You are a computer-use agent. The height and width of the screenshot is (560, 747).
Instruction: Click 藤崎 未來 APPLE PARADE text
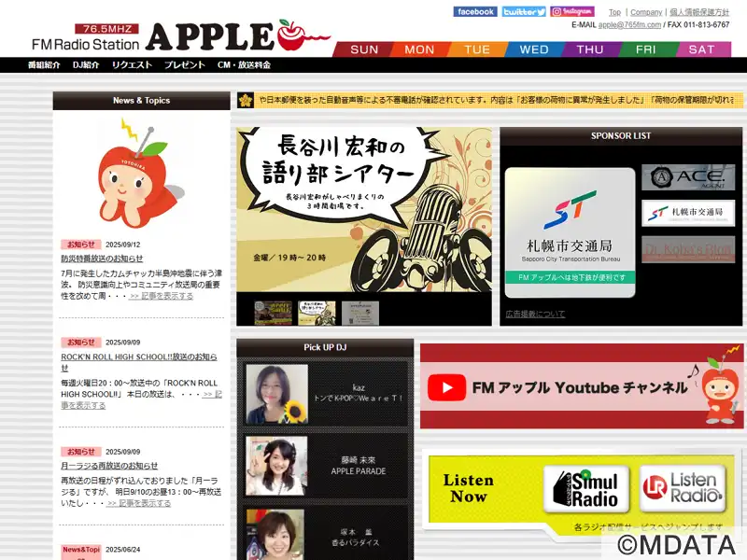(x=359, y=466)
